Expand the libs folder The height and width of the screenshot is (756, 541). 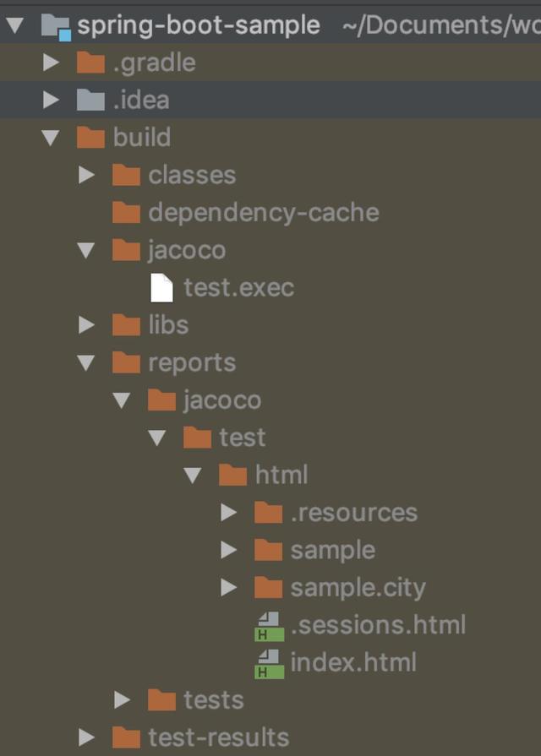click(88, 324)
